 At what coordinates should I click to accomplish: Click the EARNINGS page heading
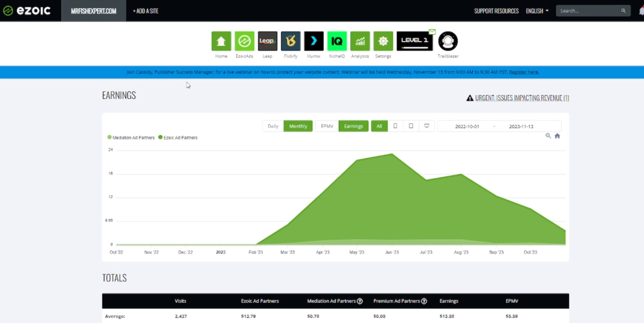click(x=119, y=95)
